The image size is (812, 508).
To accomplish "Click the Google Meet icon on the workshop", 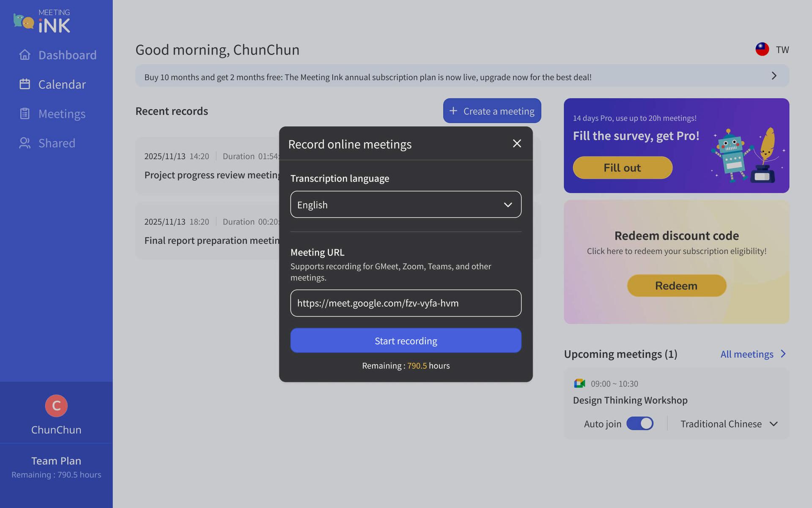I will pyautogui.click(x=579, y=384).
